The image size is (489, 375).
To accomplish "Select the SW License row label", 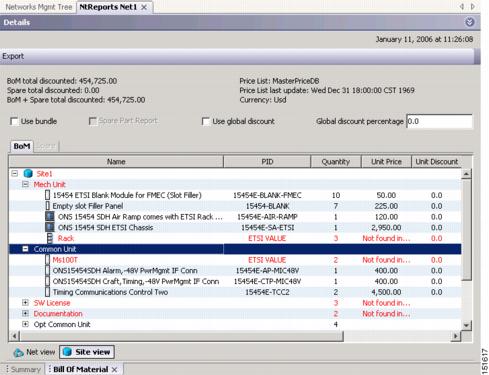I will 52,303.
